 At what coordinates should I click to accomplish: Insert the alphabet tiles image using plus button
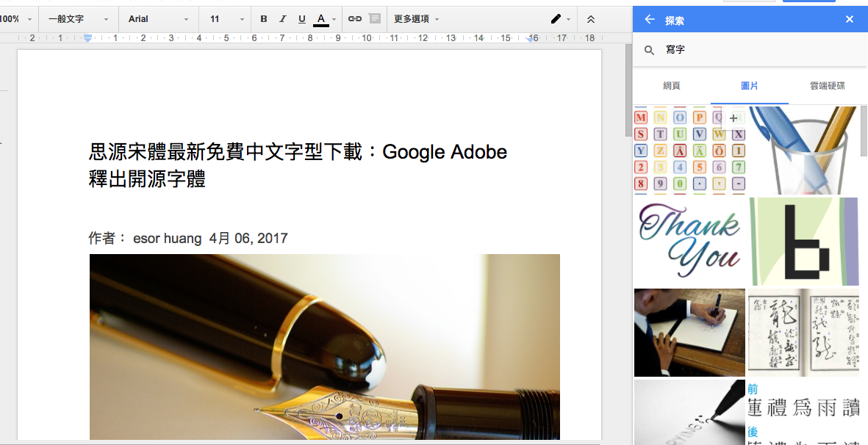pos(733,117)
